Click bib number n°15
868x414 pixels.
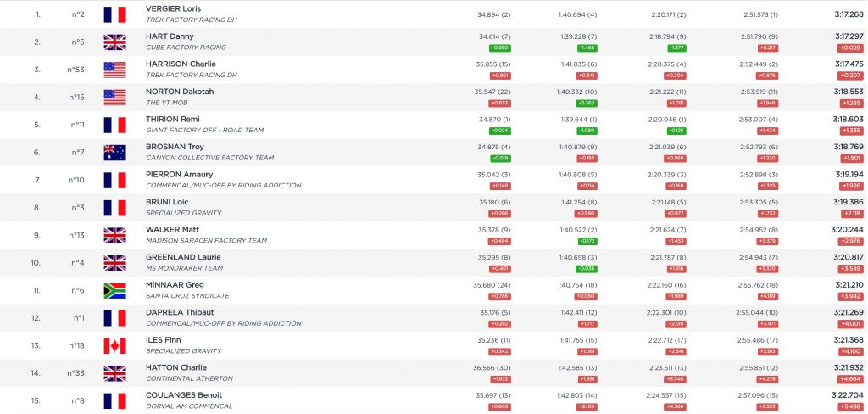(76, 98)
